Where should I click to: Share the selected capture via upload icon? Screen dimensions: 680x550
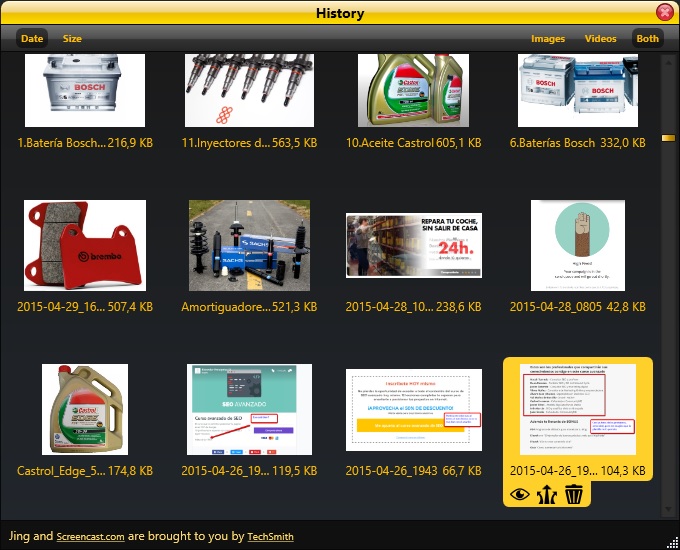tap(546, 494)
